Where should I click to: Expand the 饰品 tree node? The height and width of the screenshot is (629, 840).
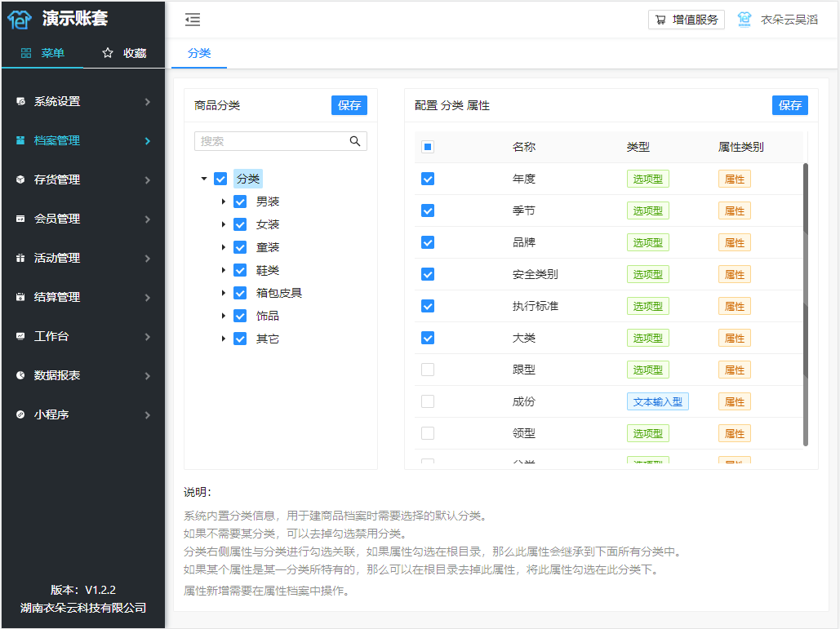(224, 315)
